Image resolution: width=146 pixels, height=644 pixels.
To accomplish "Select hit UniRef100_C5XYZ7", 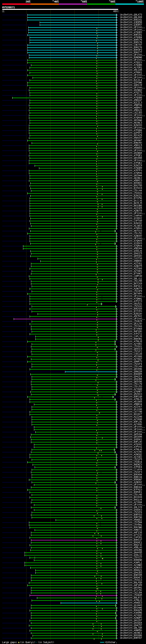I will point(131,557).
